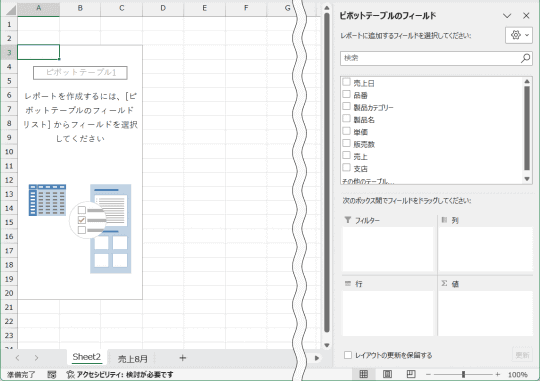Select the Sheet2 tab

pos(86,357)
